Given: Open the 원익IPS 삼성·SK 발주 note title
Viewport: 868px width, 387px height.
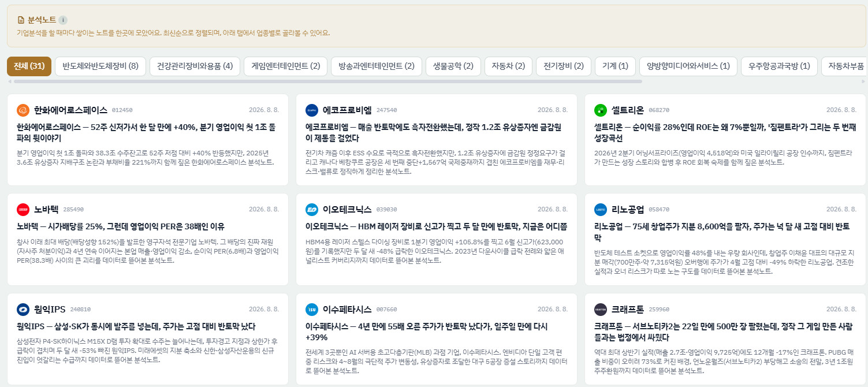Looking at the screenshot, I should tap(136, 327).
